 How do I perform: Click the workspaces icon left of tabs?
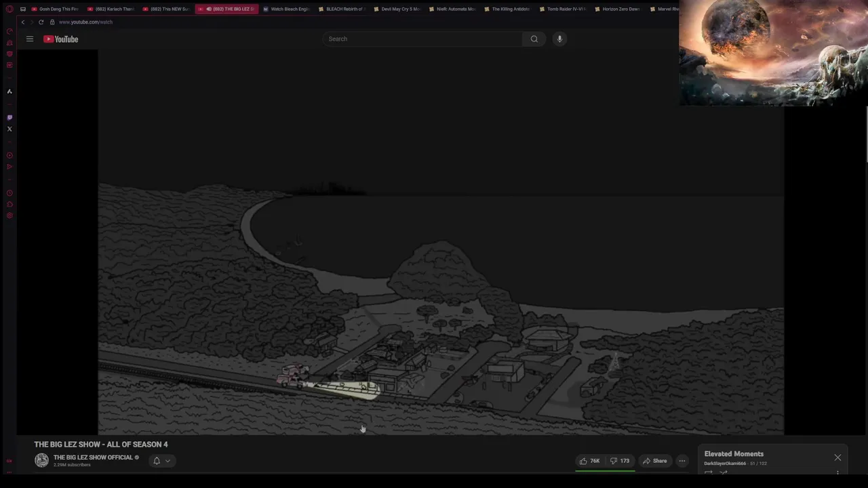tap(22, 9)
